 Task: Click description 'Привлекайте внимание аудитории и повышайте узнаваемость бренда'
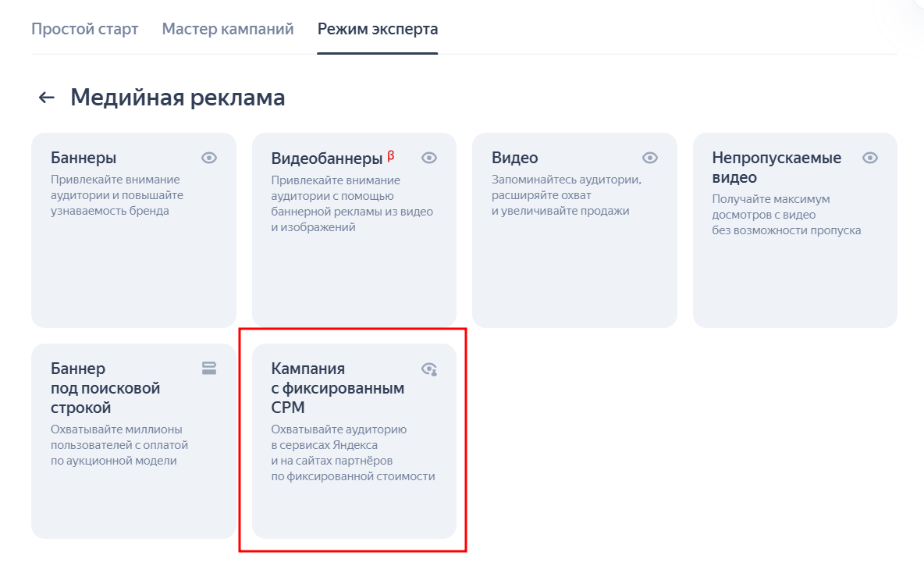117,195
